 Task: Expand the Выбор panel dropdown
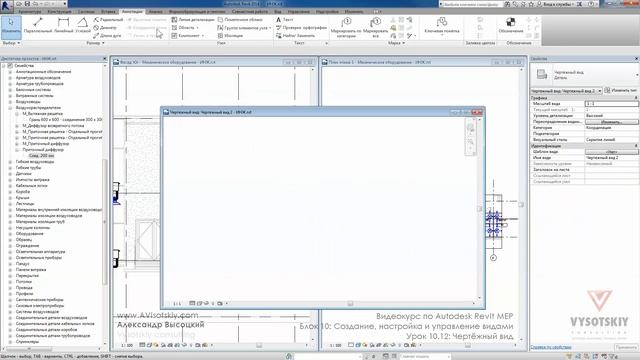click(x=11, y=43)
